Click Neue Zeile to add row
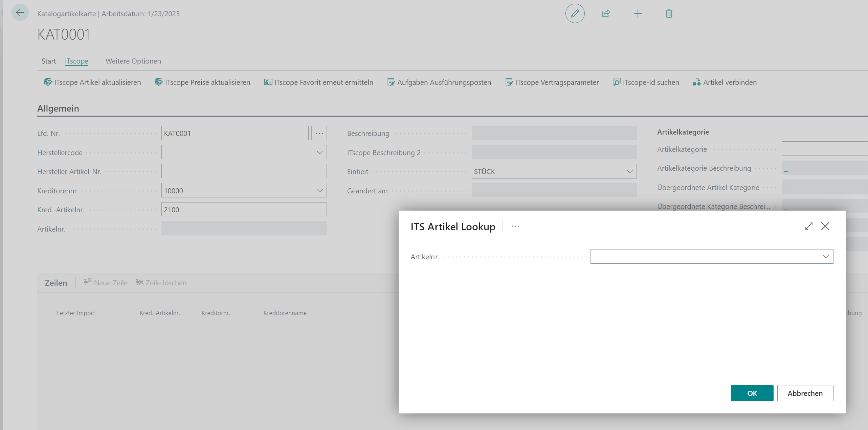868x430 pixels. point(105,282)
